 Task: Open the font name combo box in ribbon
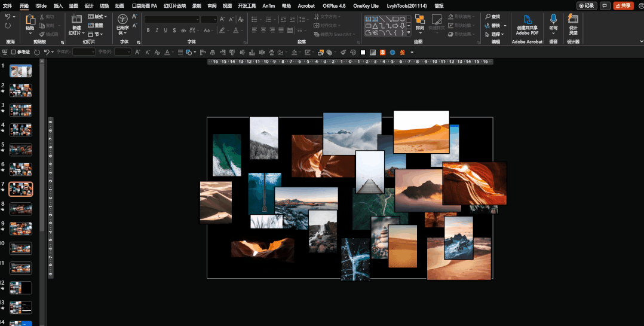click(171, 19)
